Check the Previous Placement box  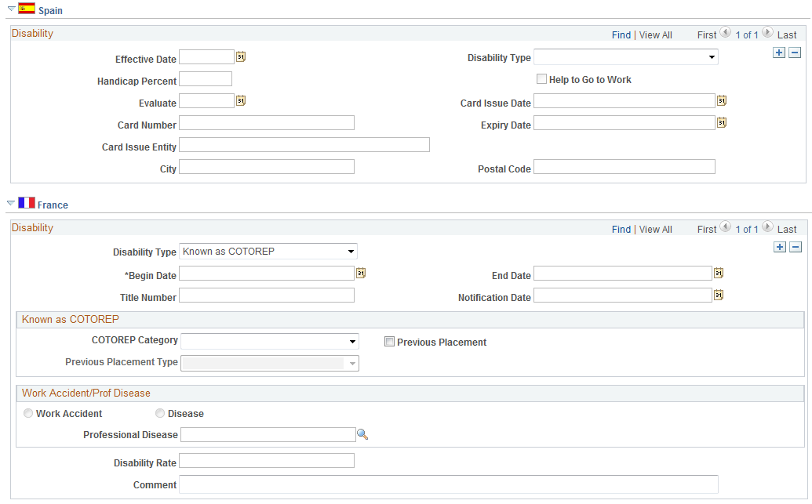tap(389, 342)
